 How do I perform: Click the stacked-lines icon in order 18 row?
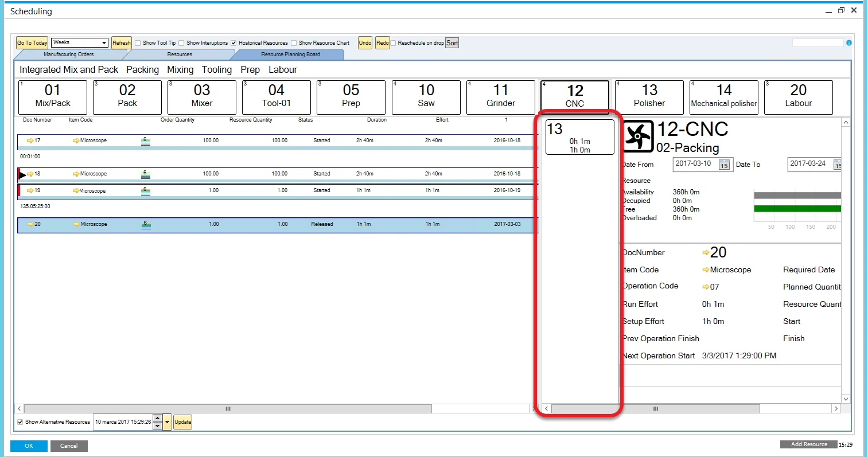point(146,174)
